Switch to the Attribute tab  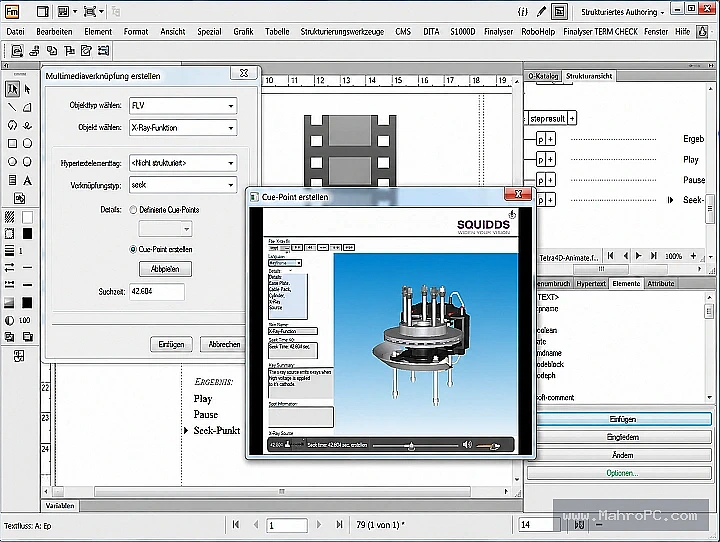coord(660,284)
